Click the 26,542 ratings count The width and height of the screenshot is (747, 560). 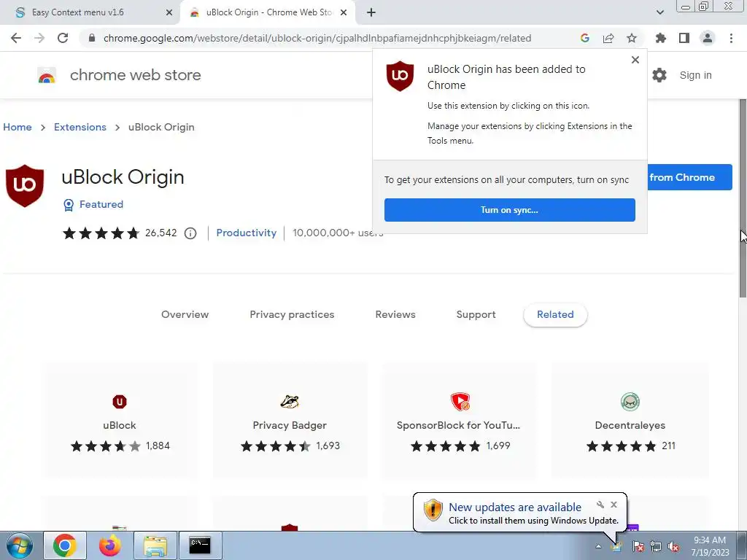[x=161, y=233]
